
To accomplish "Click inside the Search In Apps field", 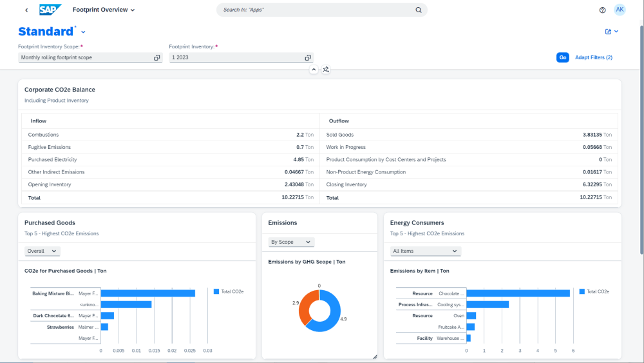I will pos(316,10).
